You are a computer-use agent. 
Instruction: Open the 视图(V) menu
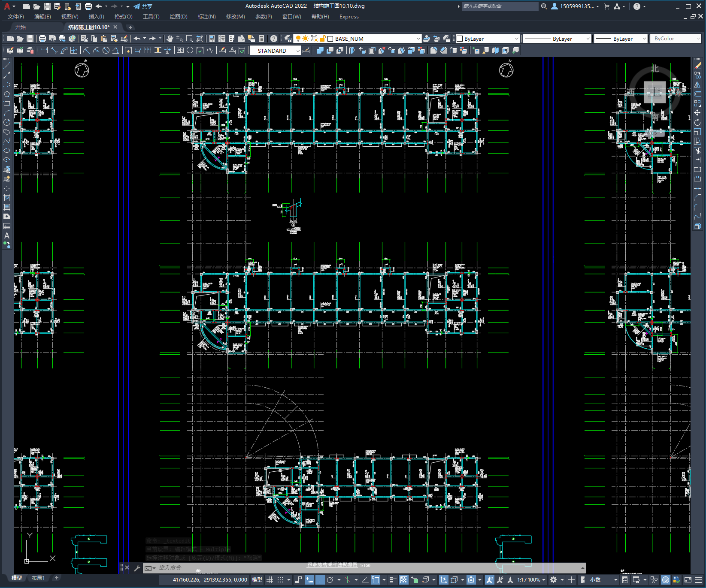click(x=70, y=17)
